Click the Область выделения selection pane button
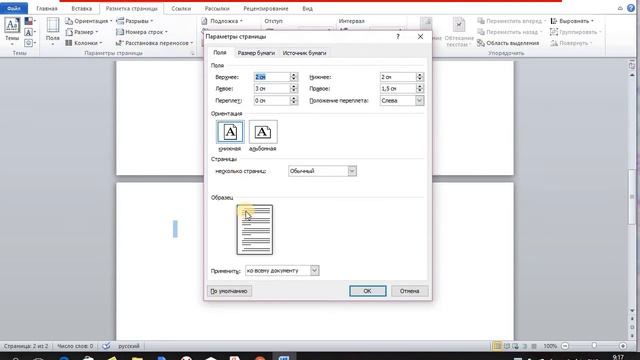 coord(508,43)
